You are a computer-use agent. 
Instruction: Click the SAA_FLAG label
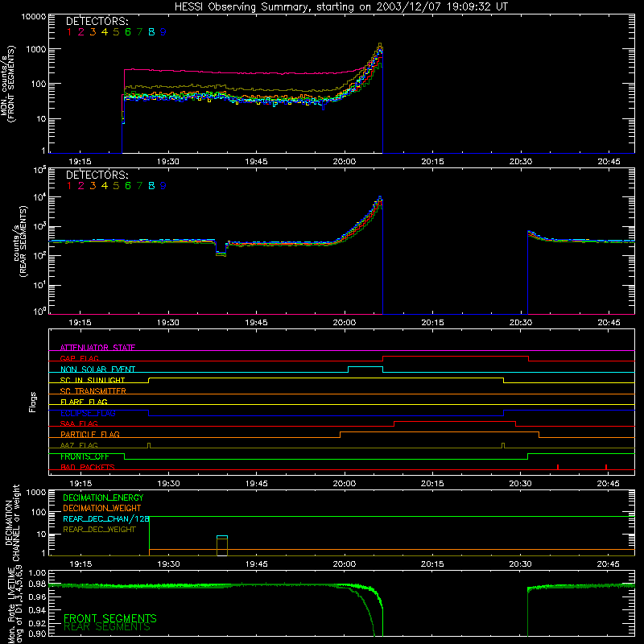[x=79, y=423]
